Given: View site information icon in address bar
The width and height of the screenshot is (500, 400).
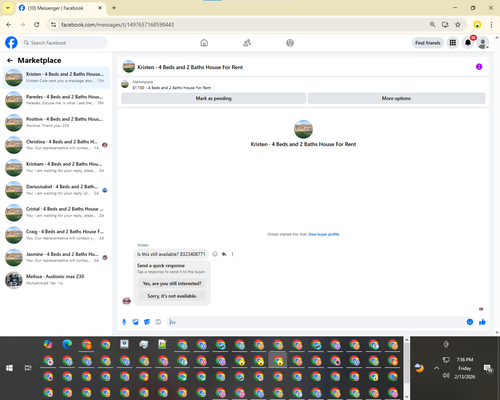Looking at the screenshot, I should tap(53, 24).
